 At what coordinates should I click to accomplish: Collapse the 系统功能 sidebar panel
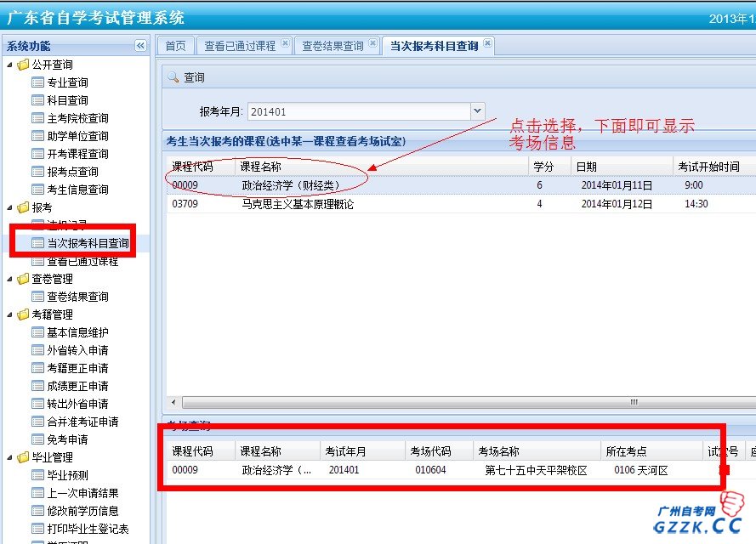click(139, 47)
